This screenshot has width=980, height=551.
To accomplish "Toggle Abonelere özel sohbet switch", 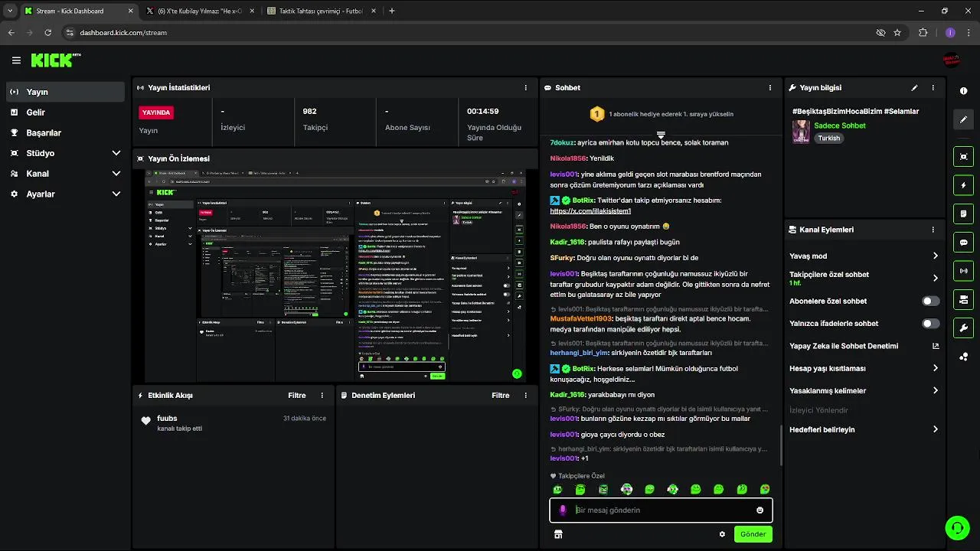I will click(x=930, y=302).
